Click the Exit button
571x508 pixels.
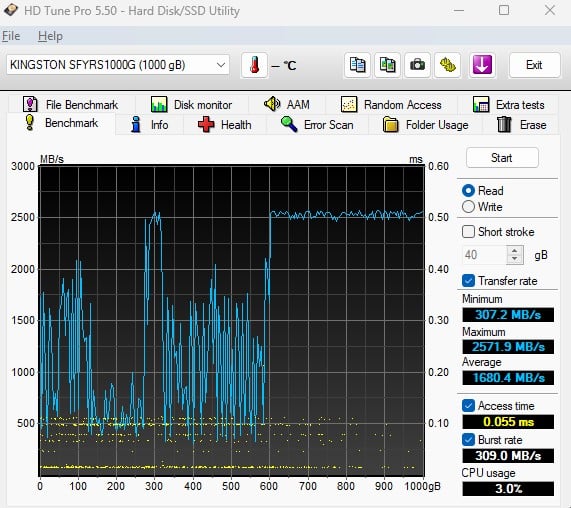pyautogui.click(x=534, y=65)
